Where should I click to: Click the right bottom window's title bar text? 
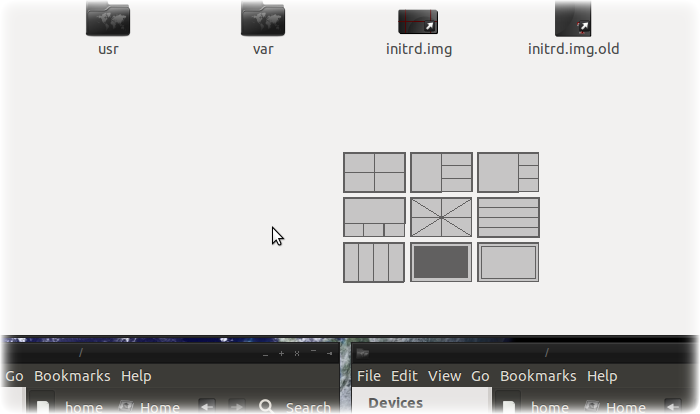pyautogui.click(x=546, y=353)
